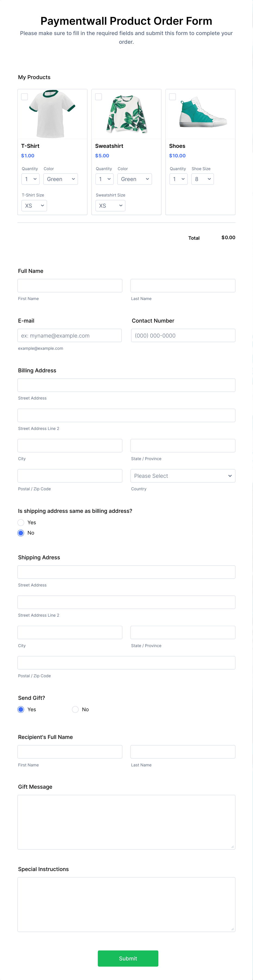Select the Sweatshirt product checkbox
253x980 pixels.
coord(99,97)
